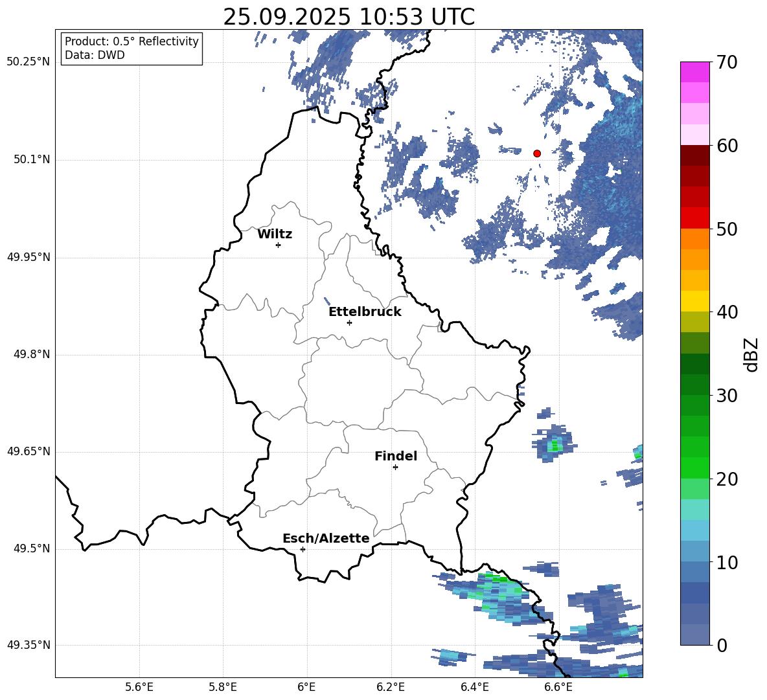This screenshot has width=767, height=700.
Task: Click the 49.5°N latitude label
Action: tap(31, 548)
